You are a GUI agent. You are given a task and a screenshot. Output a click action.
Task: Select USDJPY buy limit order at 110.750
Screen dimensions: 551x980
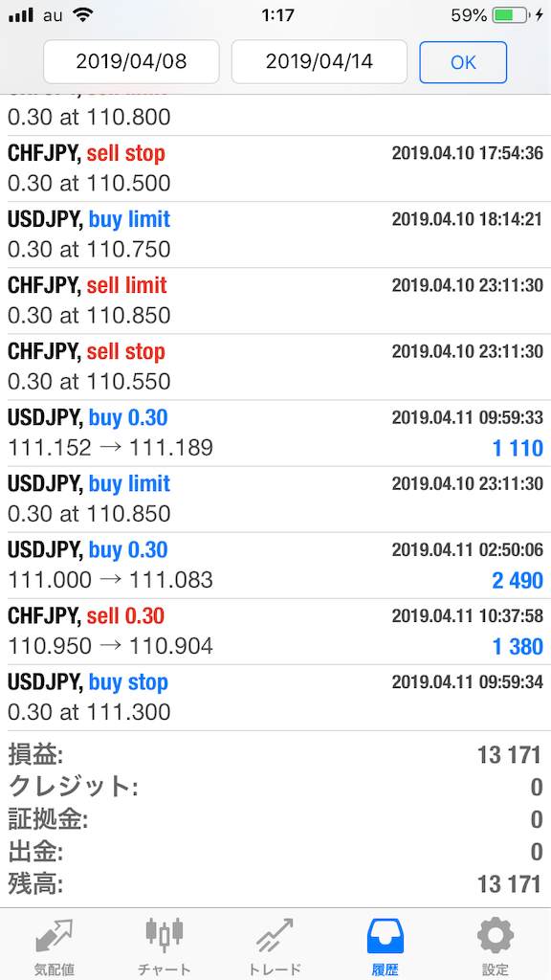tap(275, 235)
